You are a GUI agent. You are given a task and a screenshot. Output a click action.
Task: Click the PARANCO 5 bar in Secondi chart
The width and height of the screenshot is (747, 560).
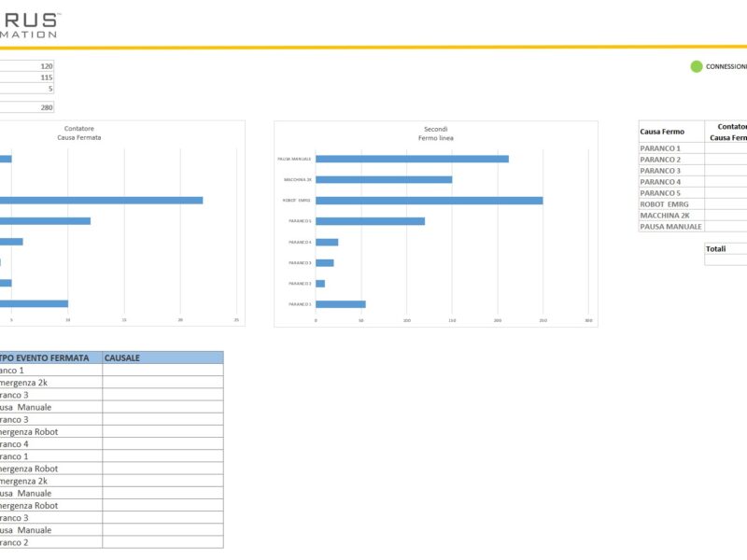371,221
